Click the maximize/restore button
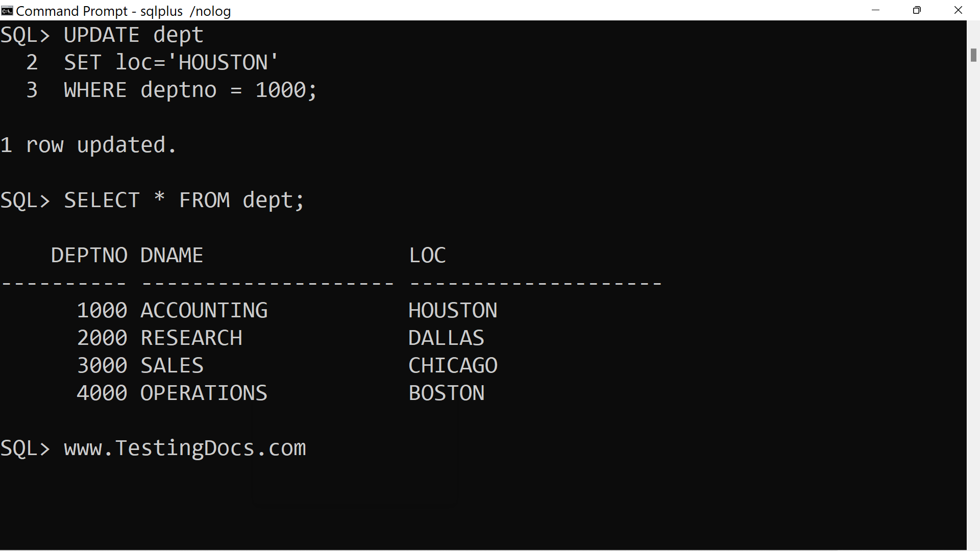 tap(918, 10)
